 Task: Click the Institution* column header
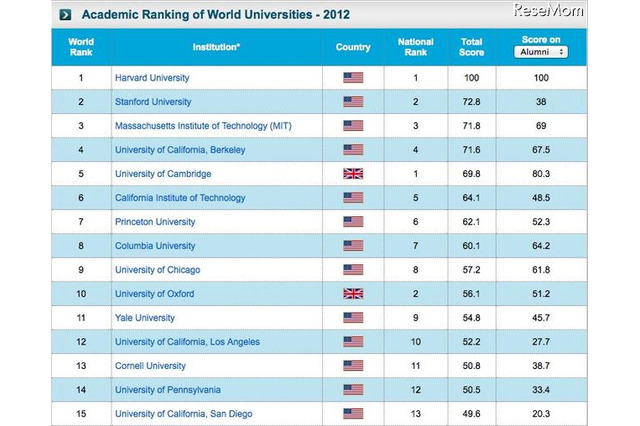[x=216, y=47]
